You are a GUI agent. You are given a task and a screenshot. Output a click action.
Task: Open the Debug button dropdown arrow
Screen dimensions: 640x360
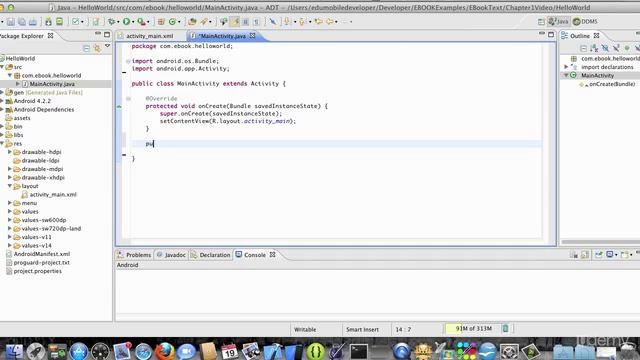tap(118, 22)
